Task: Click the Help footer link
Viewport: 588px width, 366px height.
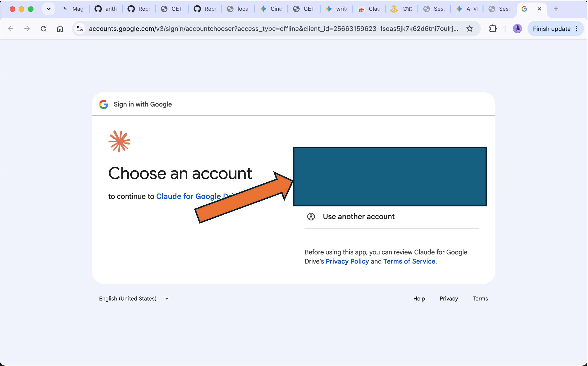Action: (419, 298)
